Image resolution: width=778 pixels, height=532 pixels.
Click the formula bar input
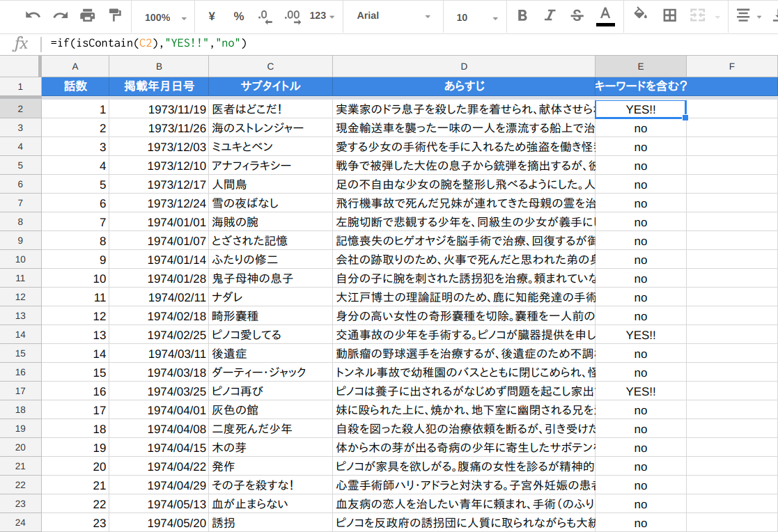pyautogui.click(x=412, y=43)
